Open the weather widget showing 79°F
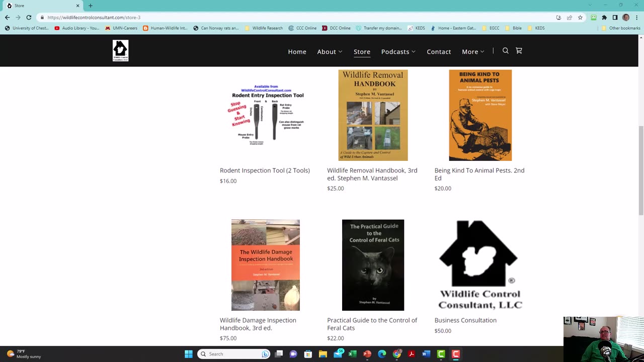 click(24, 354)
